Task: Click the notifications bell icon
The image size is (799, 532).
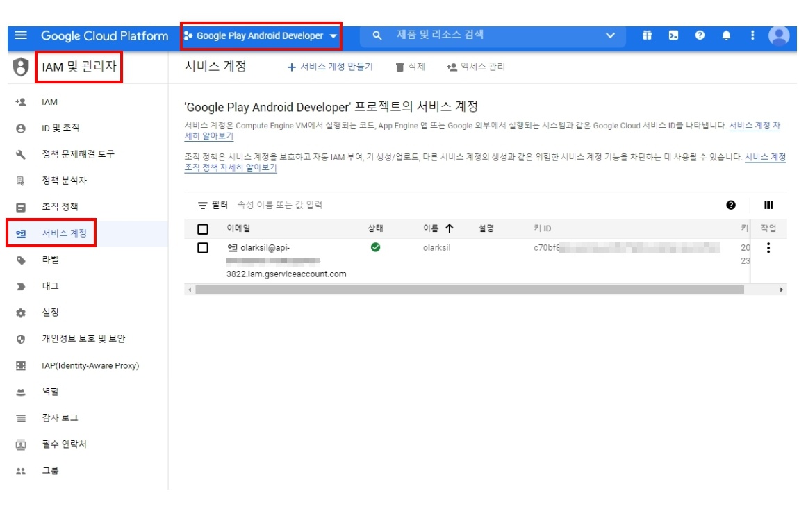Action: pyautogui.click(x=726, y=35)
